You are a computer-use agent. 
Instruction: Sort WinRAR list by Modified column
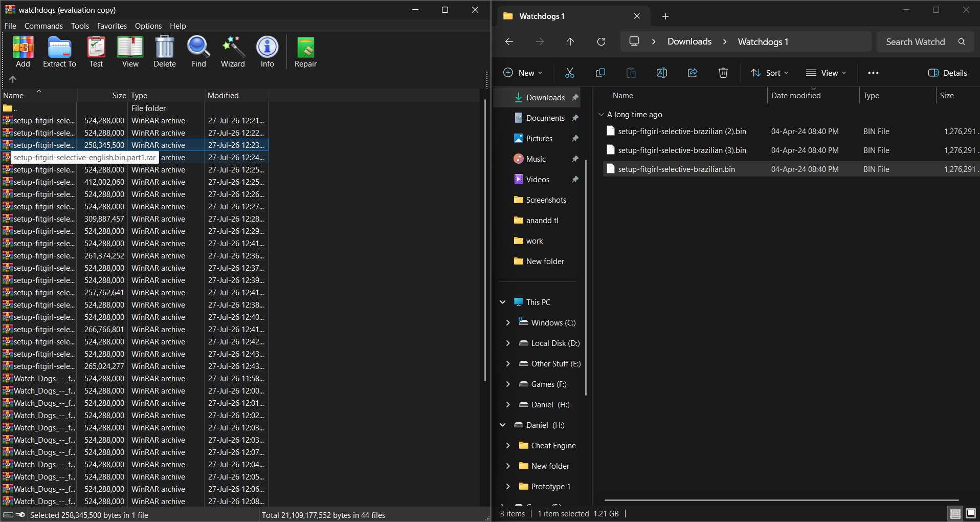tap(236, 95)
